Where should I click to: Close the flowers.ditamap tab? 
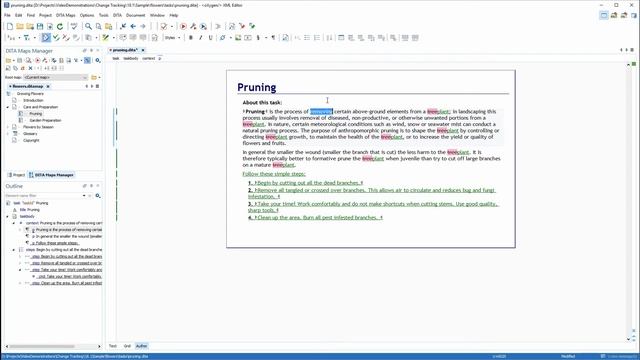pos(48,86)
